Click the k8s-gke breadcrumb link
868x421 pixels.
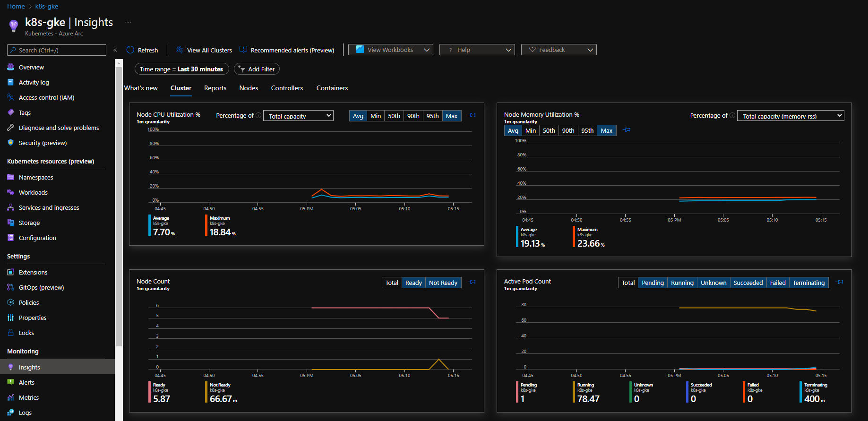[47, 6]
